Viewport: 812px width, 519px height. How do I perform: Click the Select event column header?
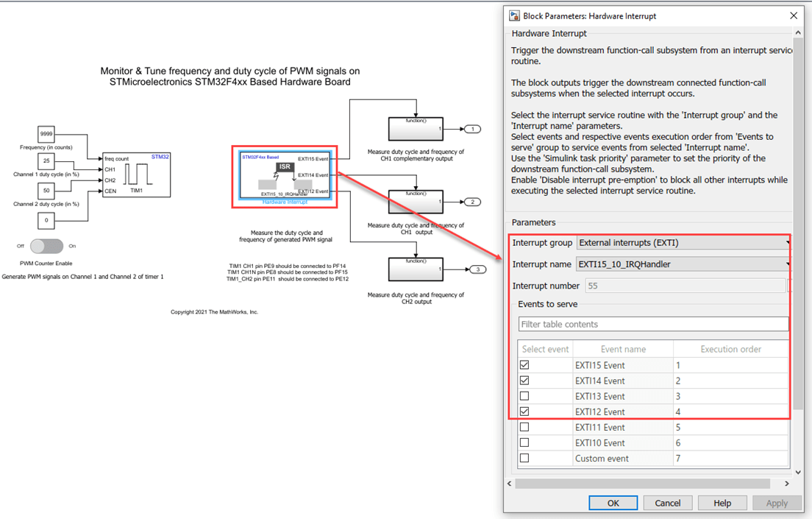[545, 349]
